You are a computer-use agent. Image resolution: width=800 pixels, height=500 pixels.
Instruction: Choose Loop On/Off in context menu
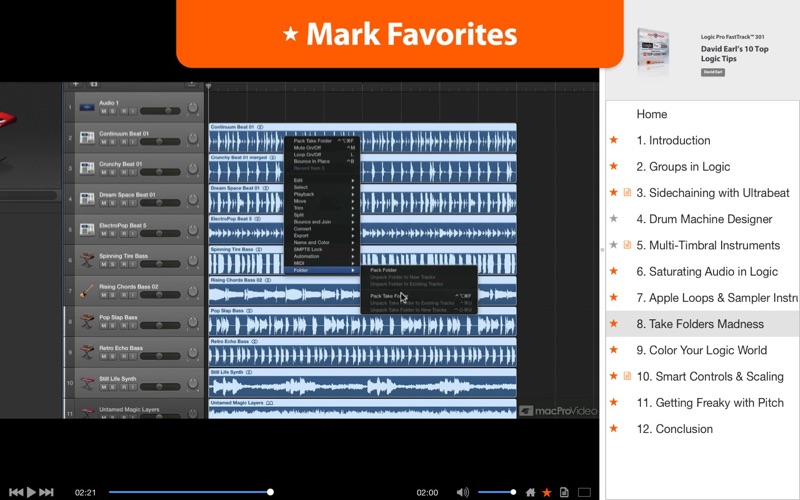pos(322,154)
